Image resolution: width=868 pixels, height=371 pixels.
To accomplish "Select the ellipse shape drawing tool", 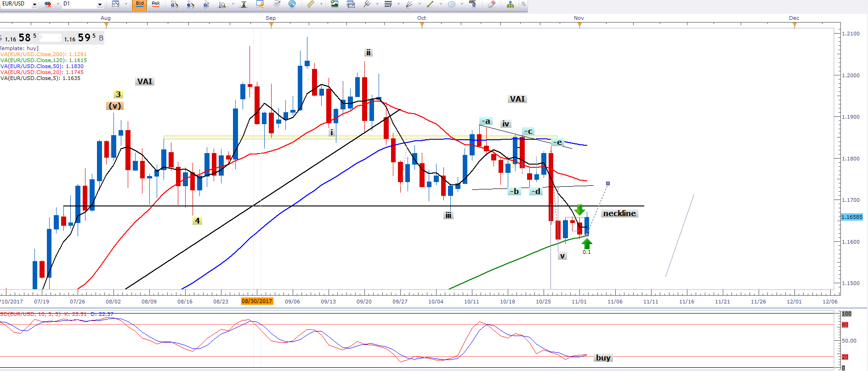I will coord(452,4).
